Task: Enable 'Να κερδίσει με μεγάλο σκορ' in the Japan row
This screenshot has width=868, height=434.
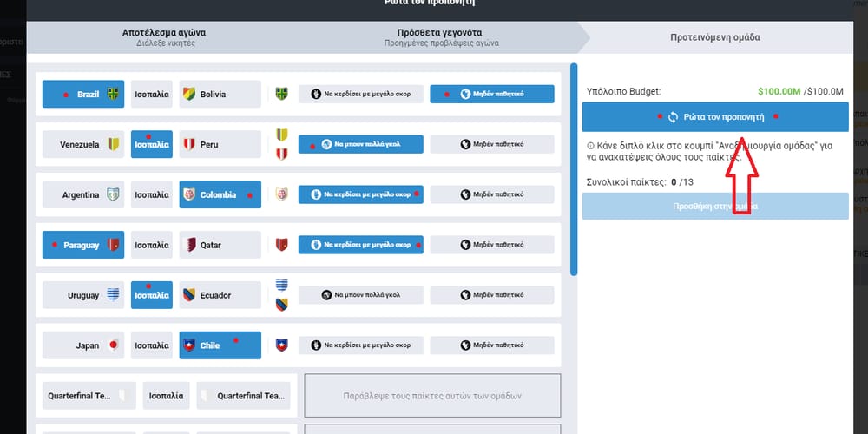Action: (x=361, y=345)
